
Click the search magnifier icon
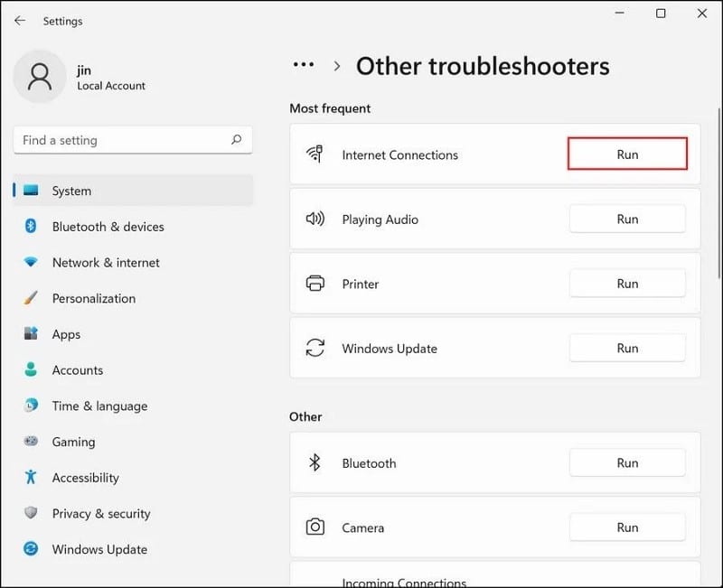tap(236, 140)
